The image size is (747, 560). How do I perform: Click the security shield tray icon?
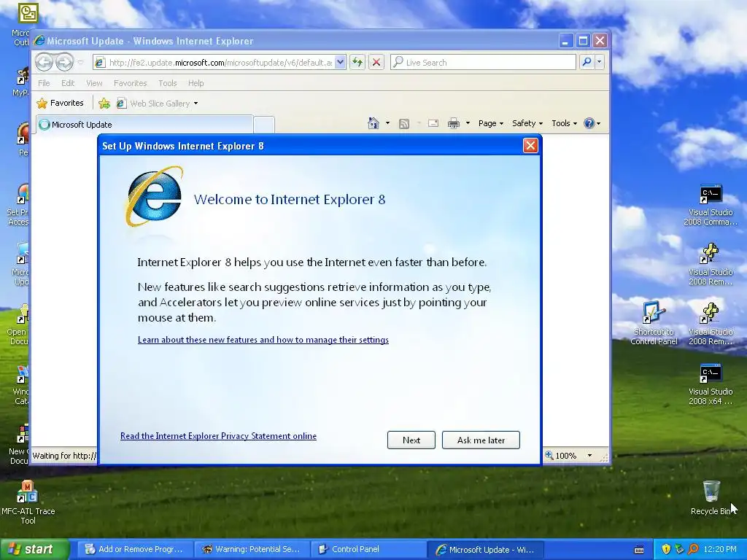pos(666,549)
